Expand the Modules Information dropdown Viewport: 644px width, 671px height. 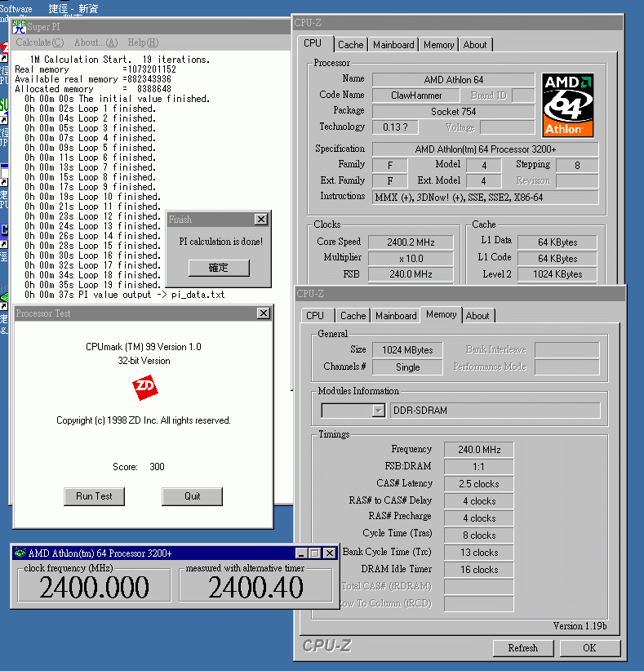tap(378, 411)
